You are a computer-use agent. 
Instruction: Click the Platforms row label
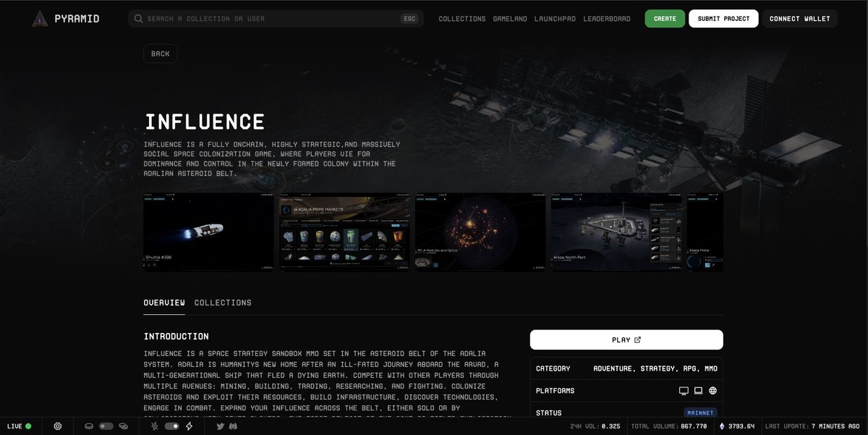pos(555,391)
